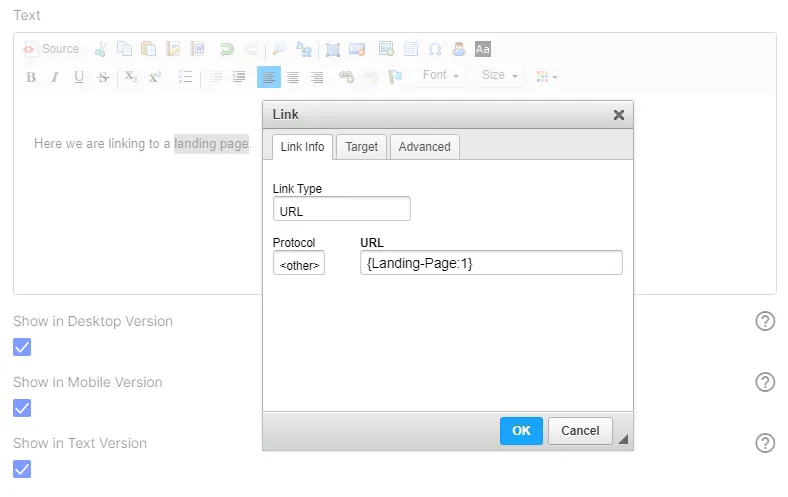
Task: Disable Show in Text Version checkbox
Action: (22, 469)
